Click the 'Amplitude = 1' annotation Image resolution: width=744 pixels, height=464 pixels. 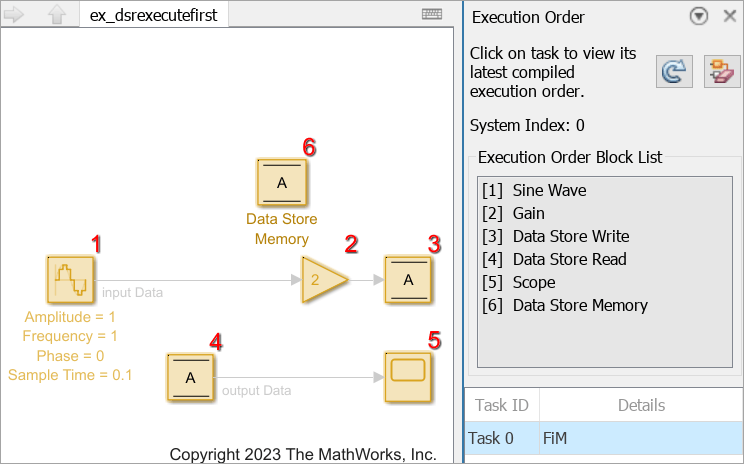(70, 316)
